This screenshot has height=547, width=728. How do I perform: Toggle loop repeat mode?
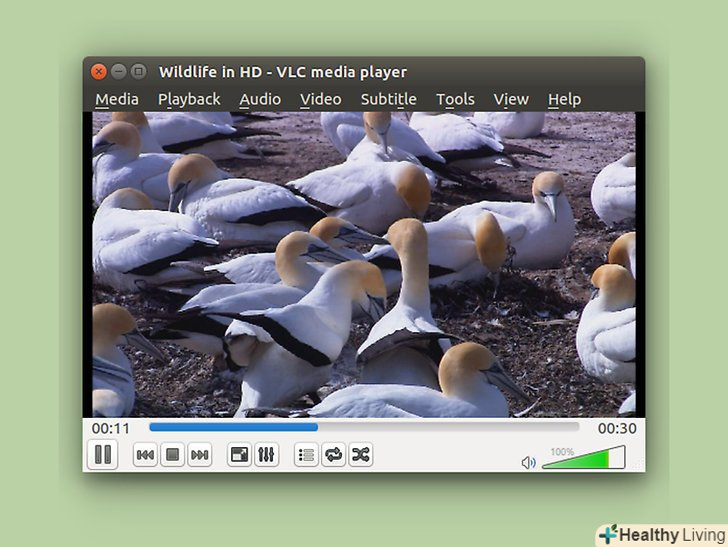point(333,455)
